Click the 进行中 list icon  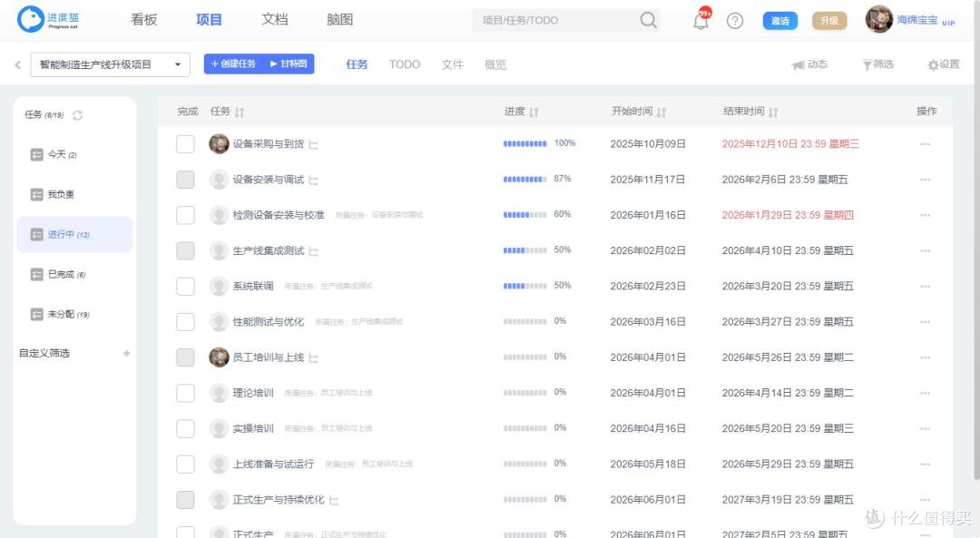coord(37,234)
